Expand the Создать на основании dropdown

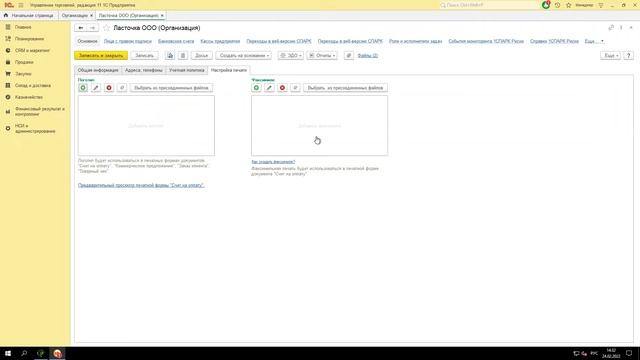[x=244, y=56]
